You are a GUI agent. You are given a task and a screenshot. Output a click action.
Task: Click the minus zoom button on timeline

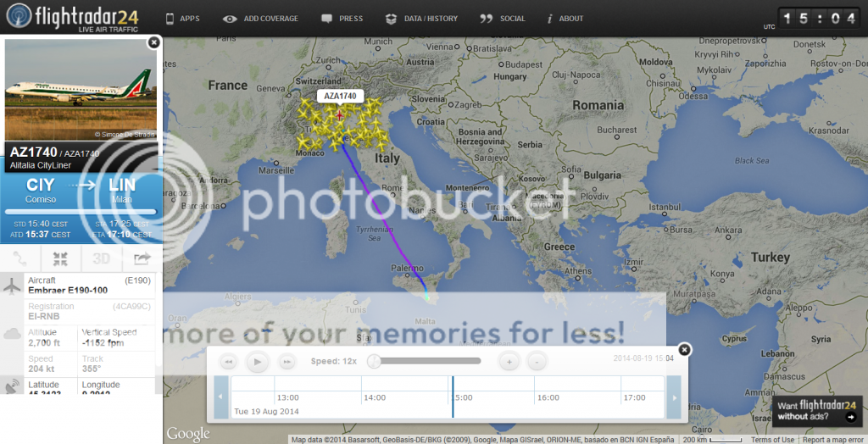(x=537, y=362)
